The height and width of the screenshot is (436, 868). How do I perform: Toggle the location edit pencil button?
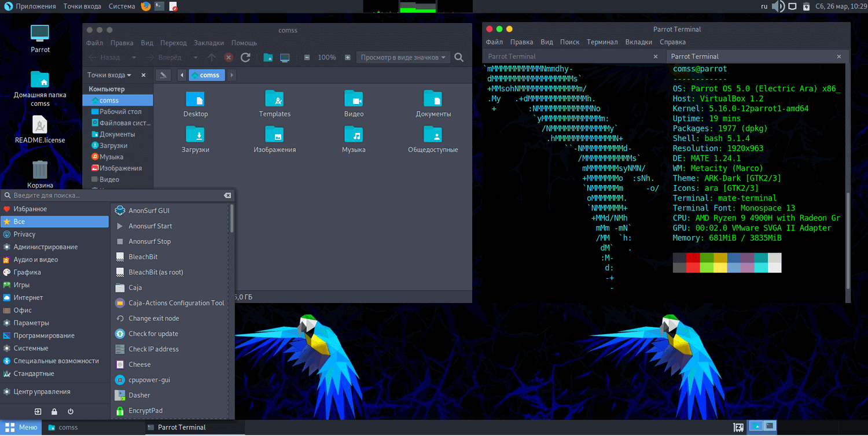(x=164, y=75)
